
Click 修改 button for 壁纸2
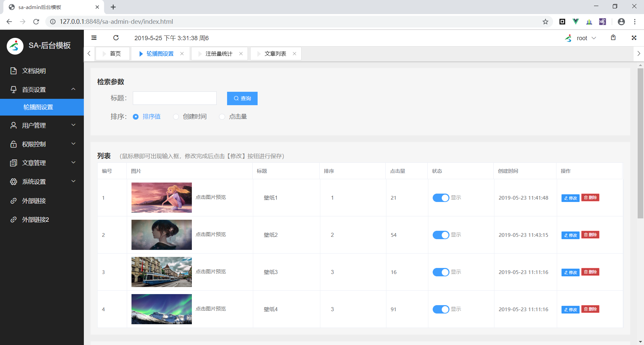571,235
